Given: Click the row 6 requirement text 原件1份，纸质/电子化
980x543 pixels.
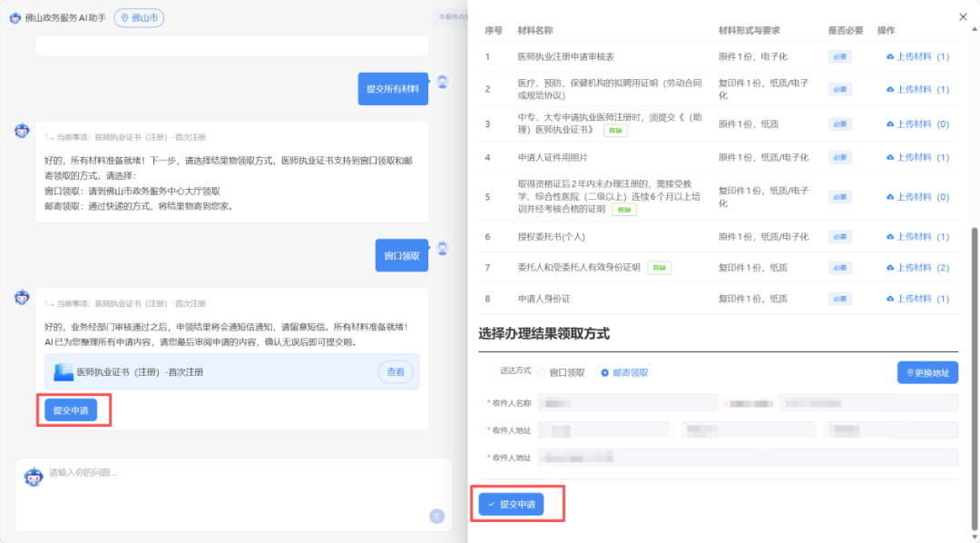Looking at the screenshot, I should click(763, 236).
